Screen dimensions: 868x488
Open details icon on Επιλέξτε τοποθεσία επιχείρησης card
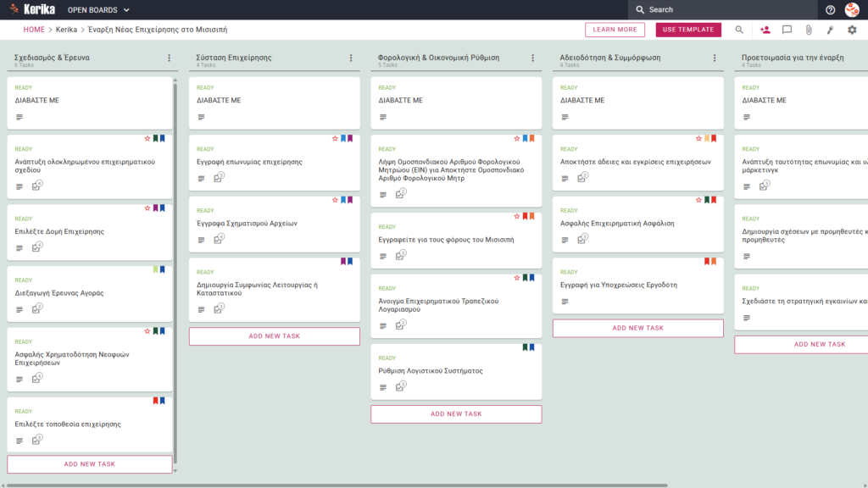[x=19, y=441]
